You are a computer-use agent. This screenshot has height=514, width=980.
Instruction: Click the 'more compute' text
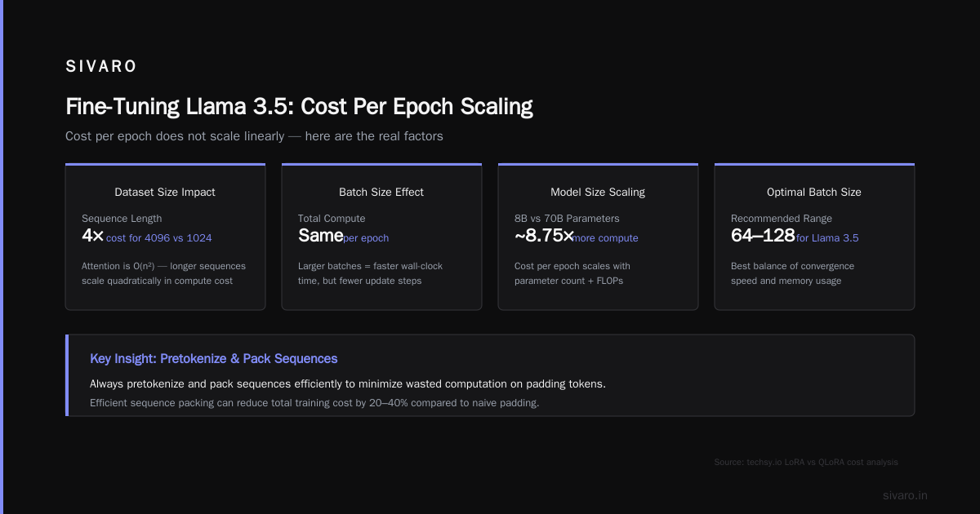pos(606,238)
